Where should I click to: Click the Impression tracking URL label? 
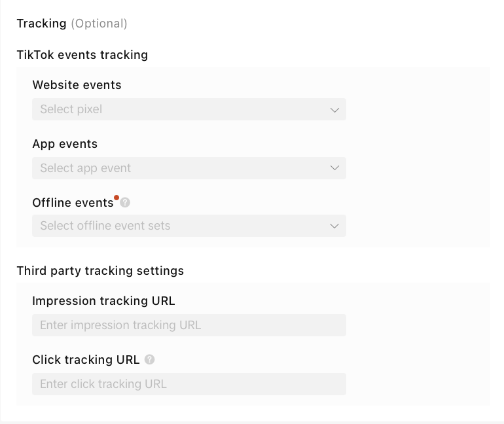103,301
